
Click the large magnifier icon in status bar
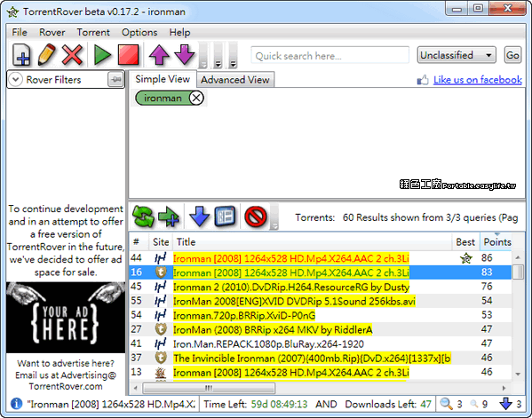tap(446, 404)
